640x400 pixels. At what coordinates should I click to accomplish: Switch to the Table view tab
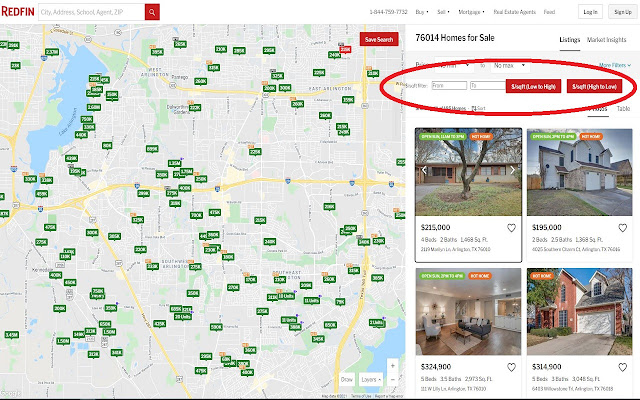tap(623, 109)
